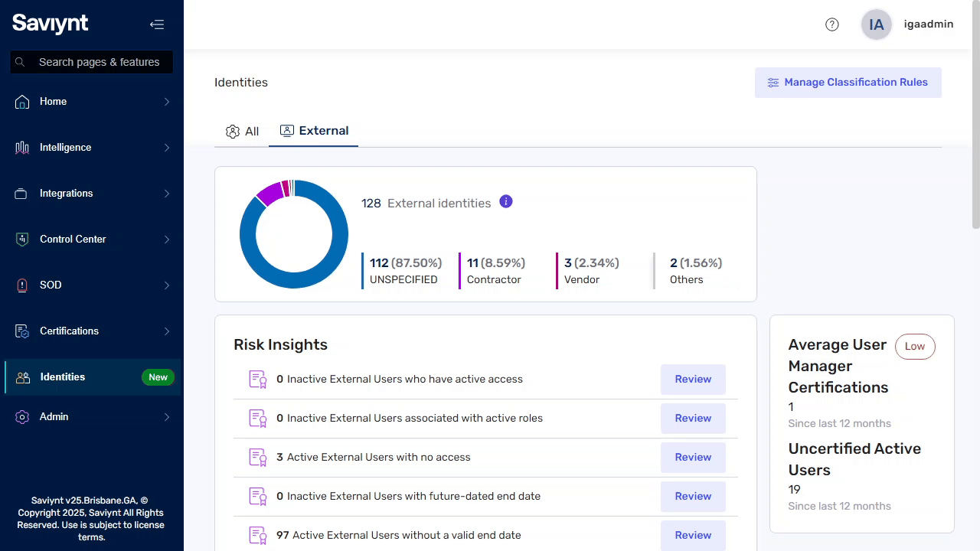This screenshot has width=980, height=551.
Task: Review inactive users associated with active roles
Action: tap(693, 419)
